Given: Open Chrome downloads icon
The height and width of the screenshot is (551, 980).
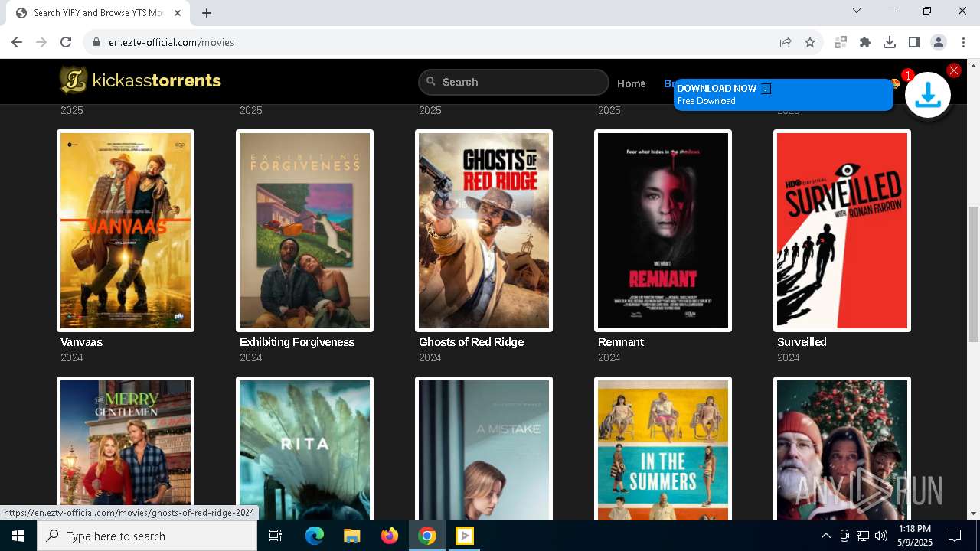Looking at the screenshot, I should coord(890,42).
